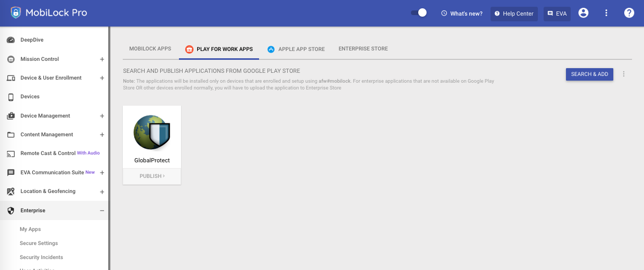Click the Search & Add button
The width and height of the screenshot is (644, 270).
589,74
